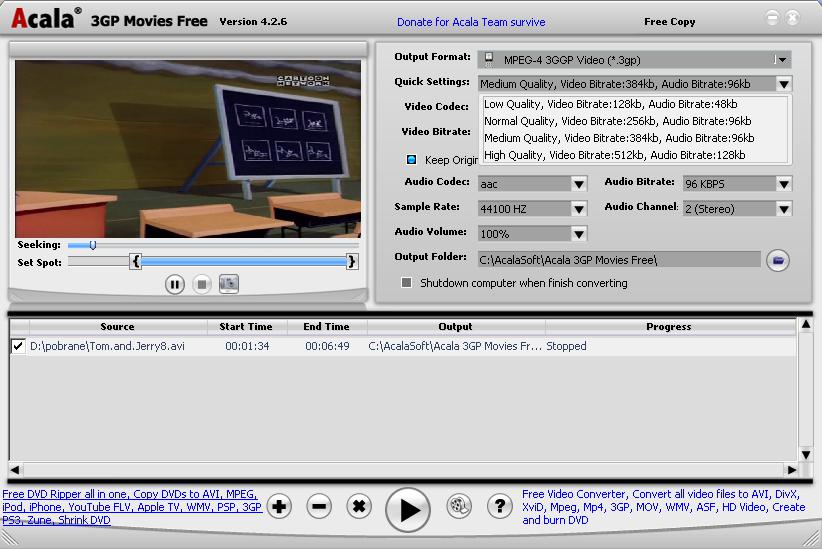Viewport: 822px width, 549px height.
Task: Click the Progress column header
Action: 668,327
